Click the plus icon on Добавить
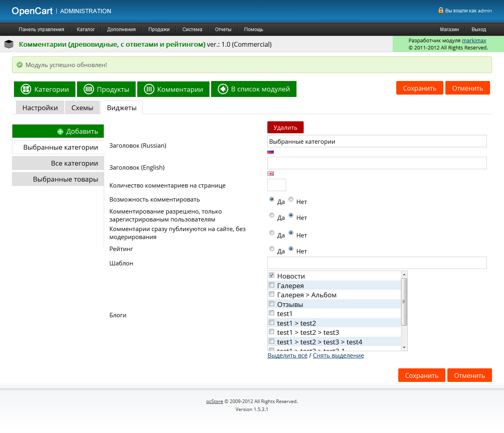The image size is (504, 433). click(60, 131)
